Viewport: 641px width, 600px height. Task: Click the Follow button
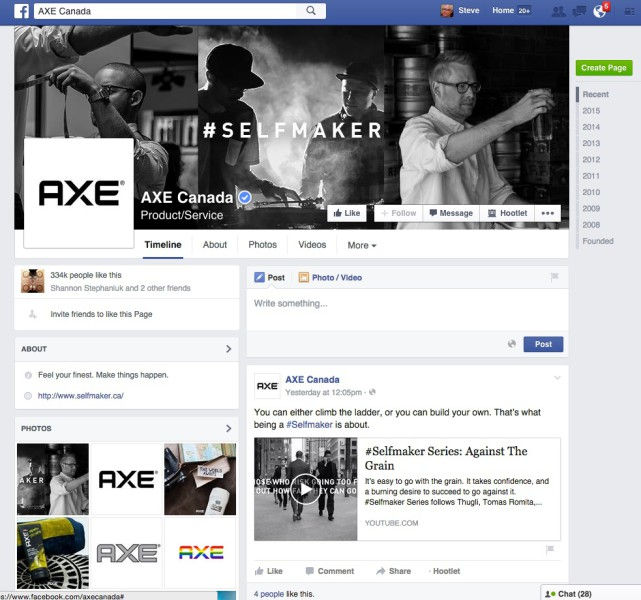(399, 213)
